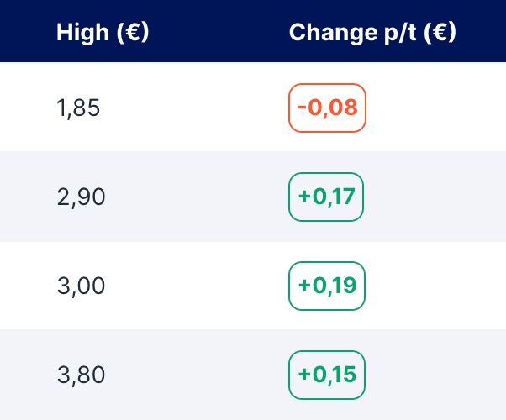Click the High (€) column header
The height and width of the screenshot is (420, 506).
103,33
